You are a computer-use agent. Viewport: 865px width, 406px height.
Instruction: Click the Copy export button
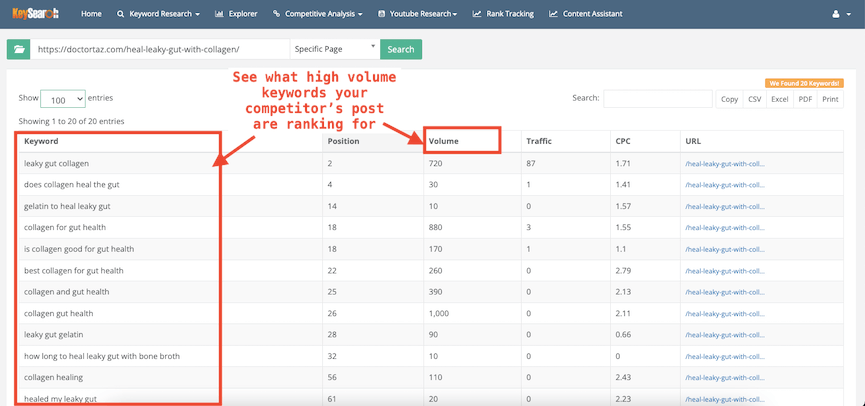pyautogui.click(x=729, y=99)
